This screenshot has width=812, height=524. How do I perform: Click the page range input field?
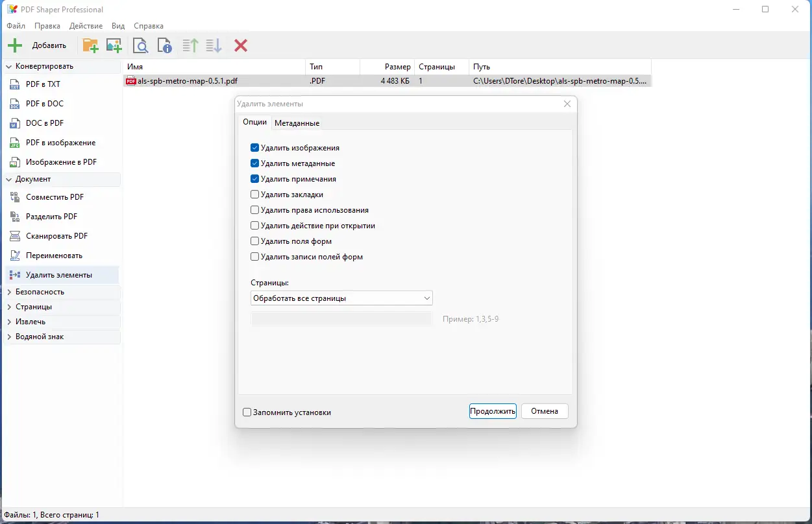point(341,318)
